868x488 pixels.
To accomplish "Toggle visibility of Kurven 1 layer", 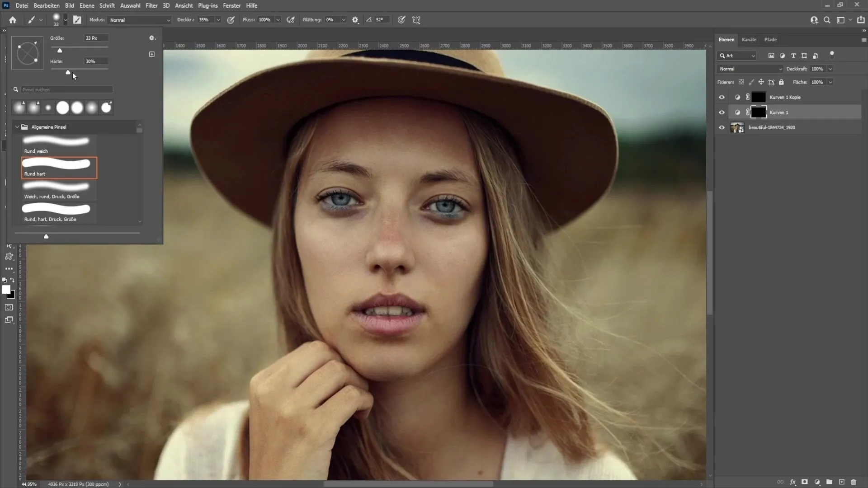I will pyautogui.click(x=722, y=112).
